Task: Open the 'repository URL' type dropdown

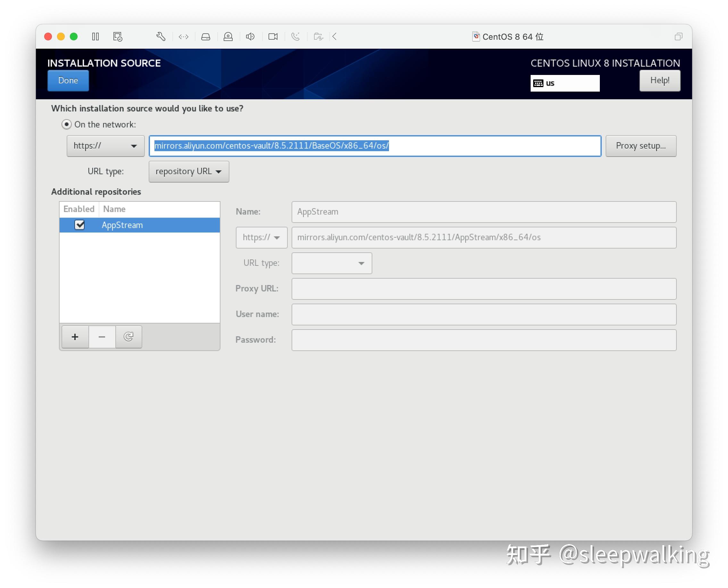Action: click(189, 171)
